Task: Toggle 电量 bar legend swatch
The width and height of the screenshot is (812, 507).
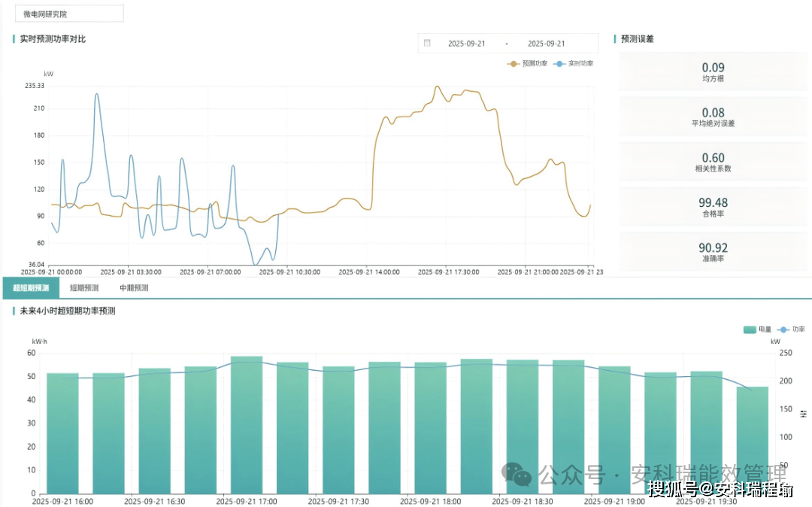Action: click(x=750, y=329)
